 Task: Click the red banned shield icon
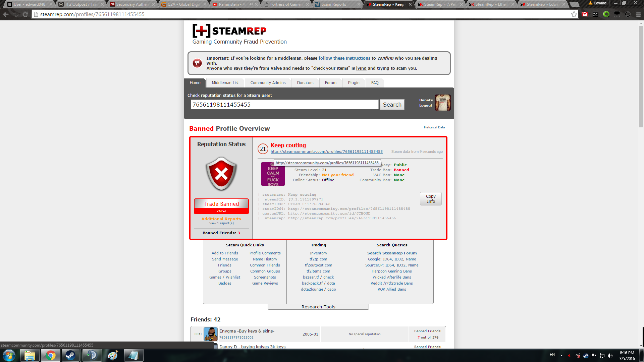tap(221, 174)
